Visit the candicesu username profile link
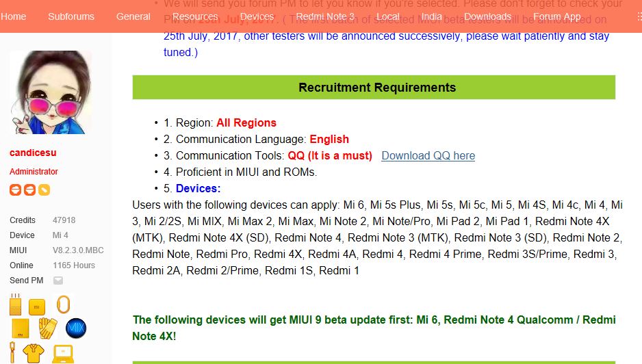 point(33,153)
